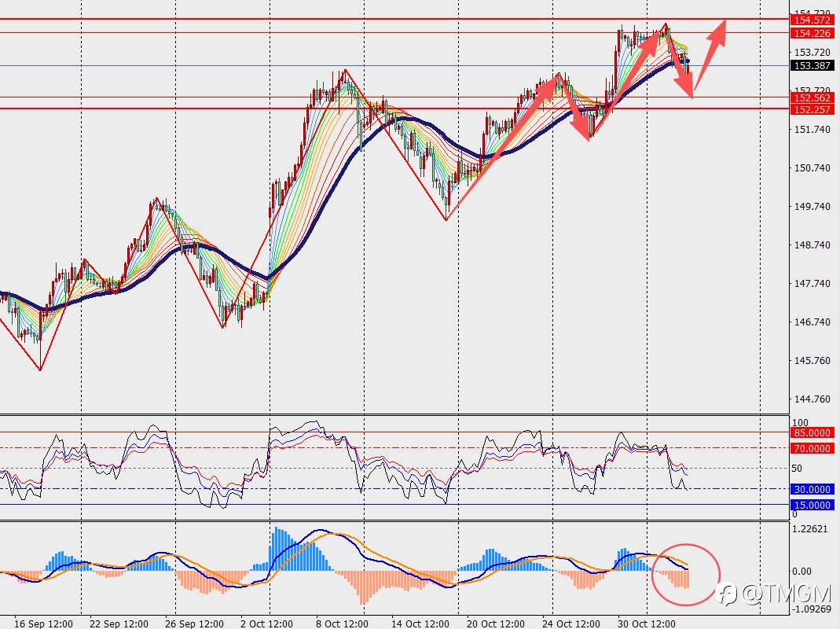The width and height of the screenshot is (840, 629).
Task: Click the 14 Oct 12:00 time label
Action: [420, 623]
